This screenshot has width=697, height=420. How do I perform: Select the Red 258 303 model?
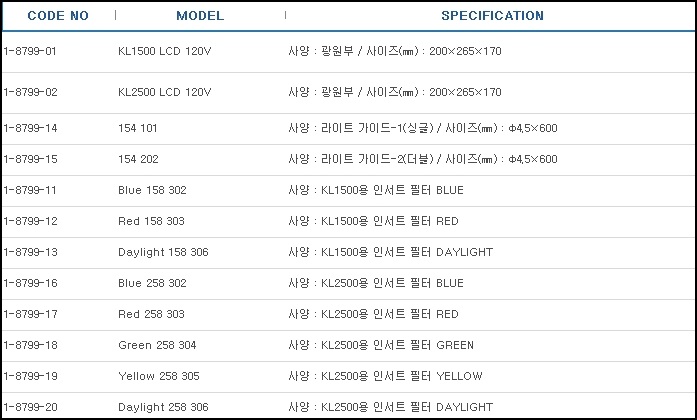tap(151, 314)
